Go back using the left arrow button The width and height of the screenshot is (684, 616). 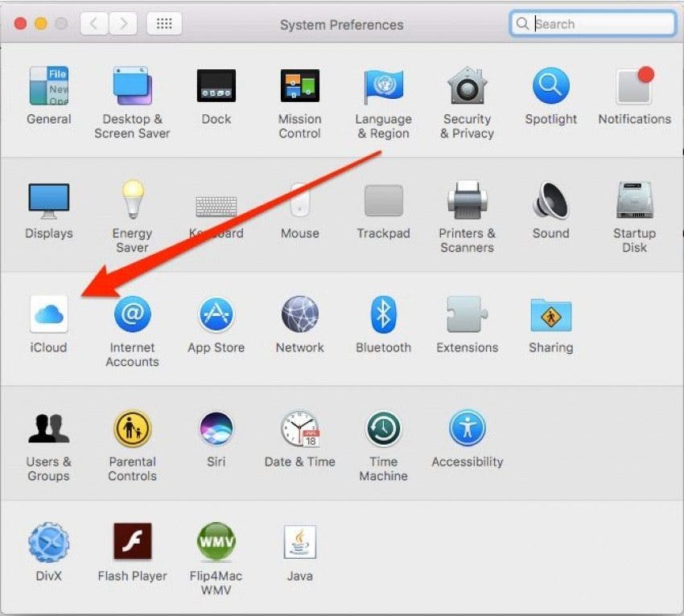coord(94,23)
